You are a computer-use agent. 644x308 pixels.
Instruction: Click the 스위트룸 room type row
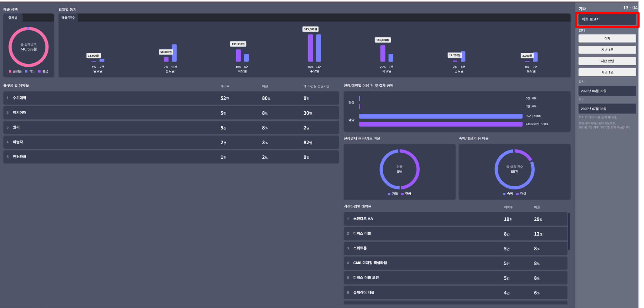click(455, 248)
